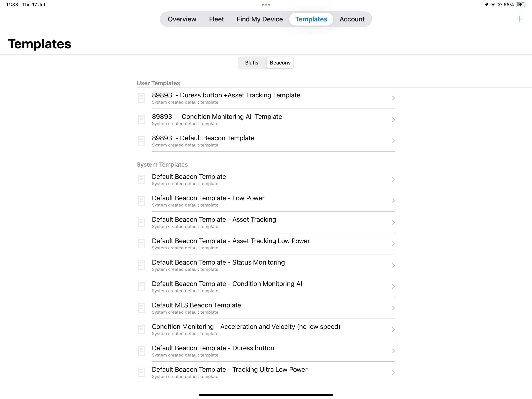The height and width of the screenshot is (399, 532).
Task: Open '89893 - Condition Monitoring AI Template'
Action: [266, 119]
